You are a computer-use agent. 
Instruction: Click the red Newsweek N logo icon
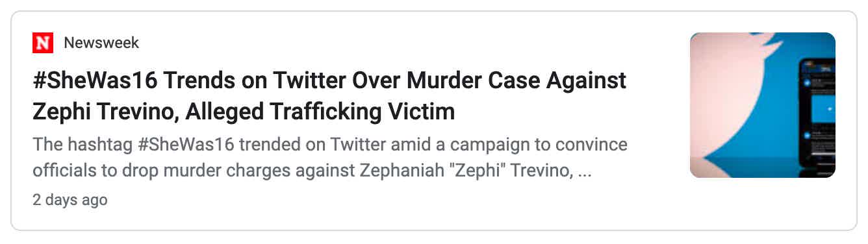pyautogui.click(x=43, y=43)
